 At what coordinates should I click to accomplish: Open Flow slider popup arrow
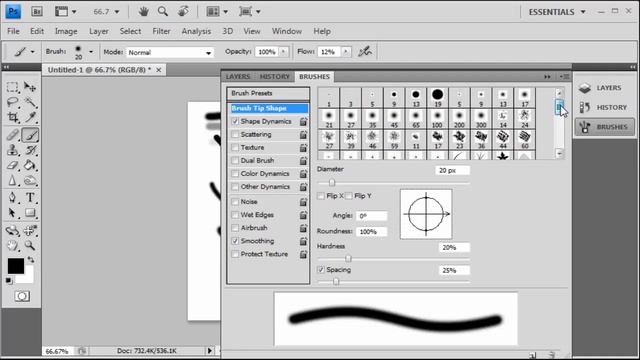[346, 51]
